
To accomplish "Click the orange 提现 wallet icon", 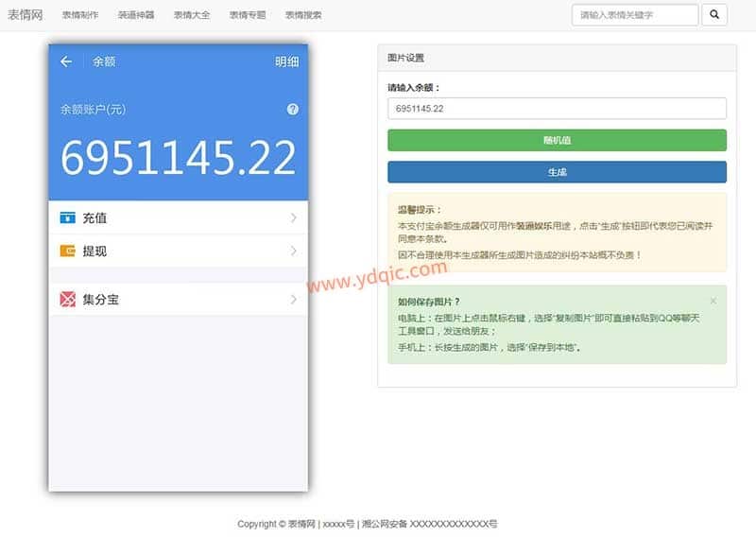I will [x=67, y=251].
